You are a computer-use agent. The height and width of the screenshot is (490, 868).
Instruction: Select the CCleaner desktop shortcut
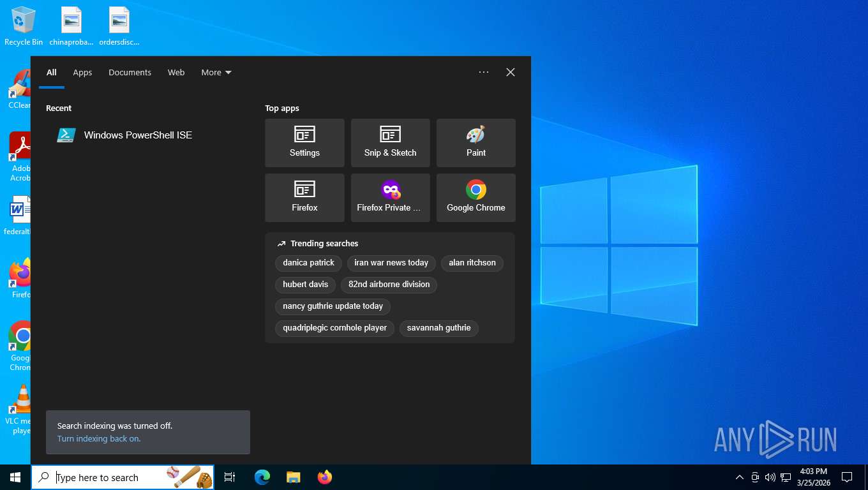tap(19, 89)
